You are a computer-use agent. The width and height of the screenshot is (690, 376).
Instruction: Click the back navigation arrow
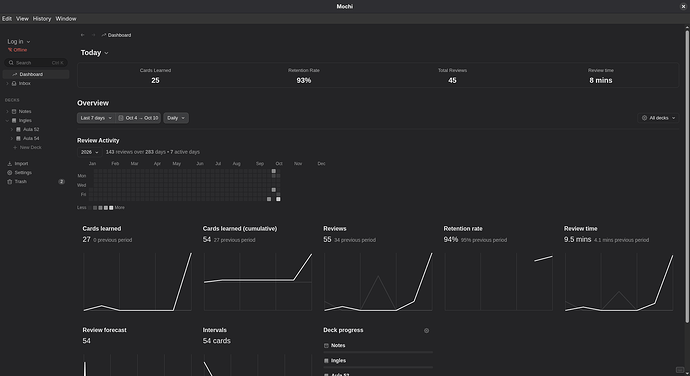(x=82, y=35)
